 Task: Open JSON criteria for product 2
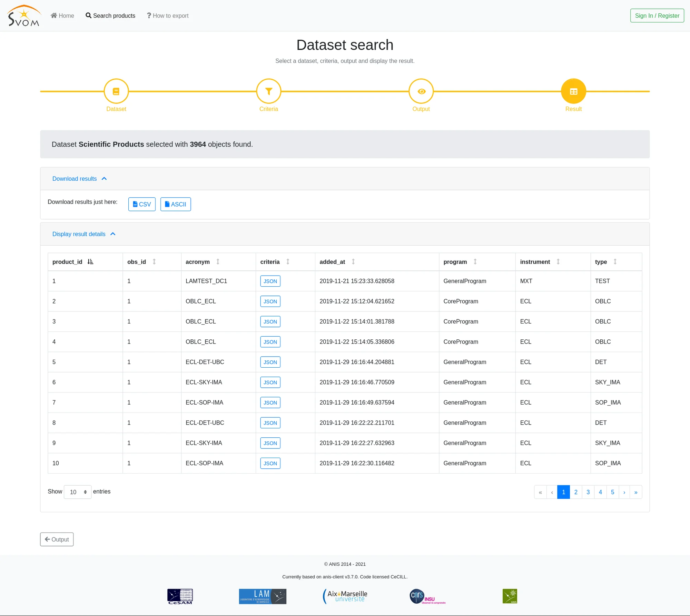point(270,301)
